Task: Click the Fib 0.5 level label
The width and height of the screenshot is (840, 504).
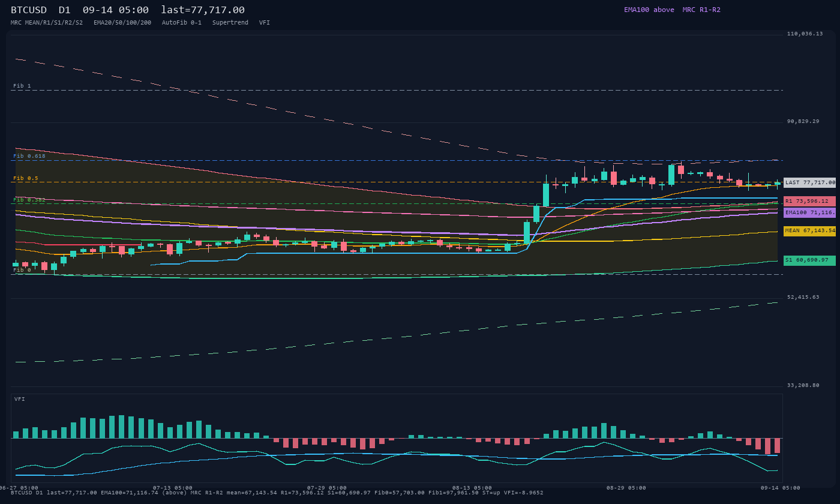Action: 26,179
